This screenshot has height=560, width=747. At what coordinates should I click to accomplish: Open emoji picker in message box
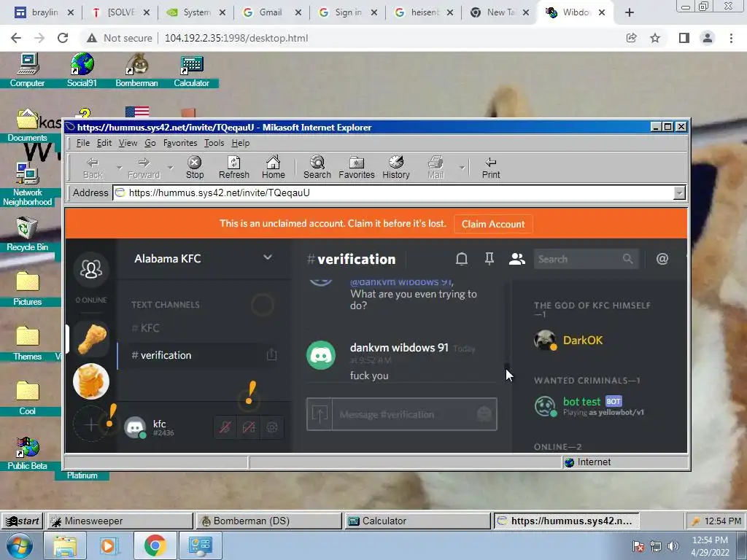(x=484, y=414)
